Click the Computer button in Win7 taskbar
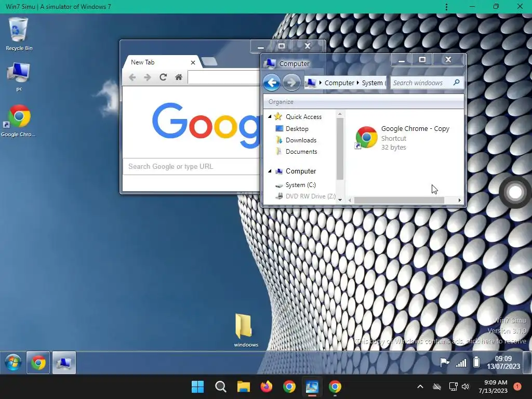 64,363
